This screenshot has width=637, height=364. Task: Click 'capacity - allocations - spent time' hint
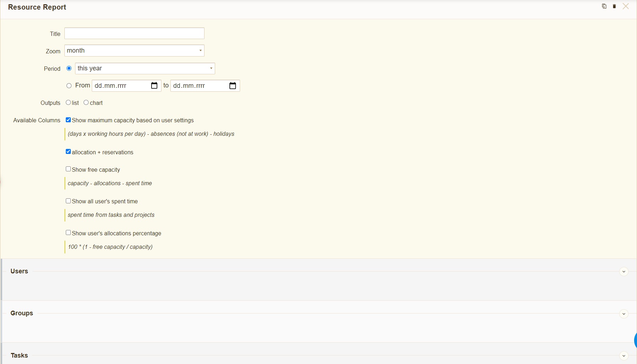110,183
